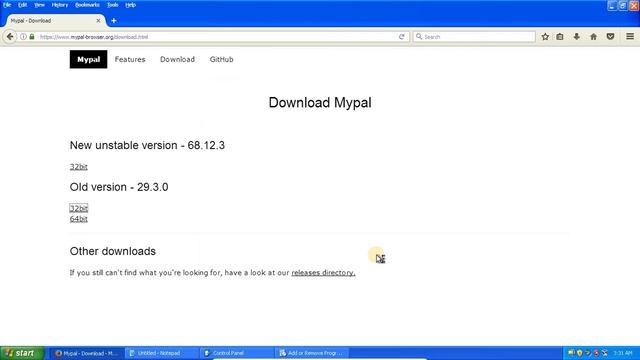Image resolution: width=640 pixels, height=360 pixels.
Task: Open the Pocket icon in toolbar
Action: pyautogui.click(x=610, y=37)
